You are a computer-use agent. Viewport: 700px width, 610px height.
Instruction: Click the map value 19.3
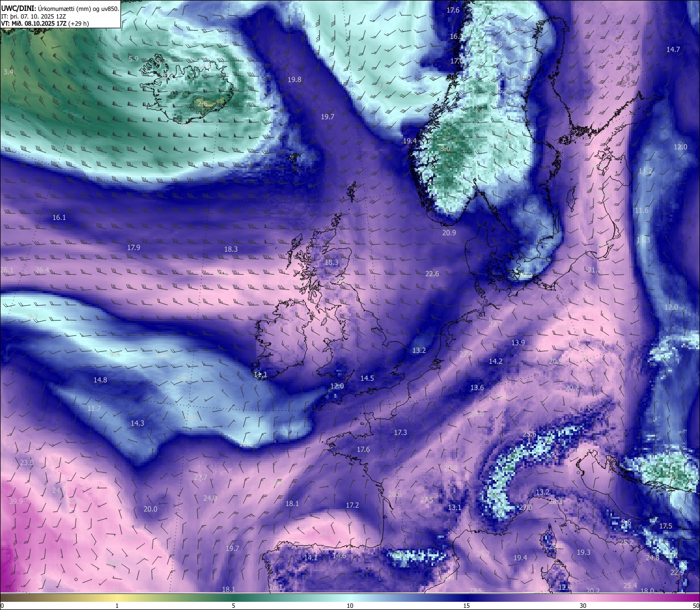(x=584, y=553)
